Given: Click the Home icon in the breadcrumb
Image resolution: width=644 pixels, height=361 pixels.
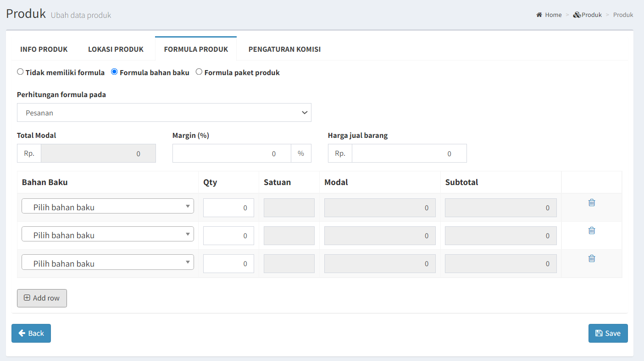Looking at the screenshot, I should tap(539, 15).
